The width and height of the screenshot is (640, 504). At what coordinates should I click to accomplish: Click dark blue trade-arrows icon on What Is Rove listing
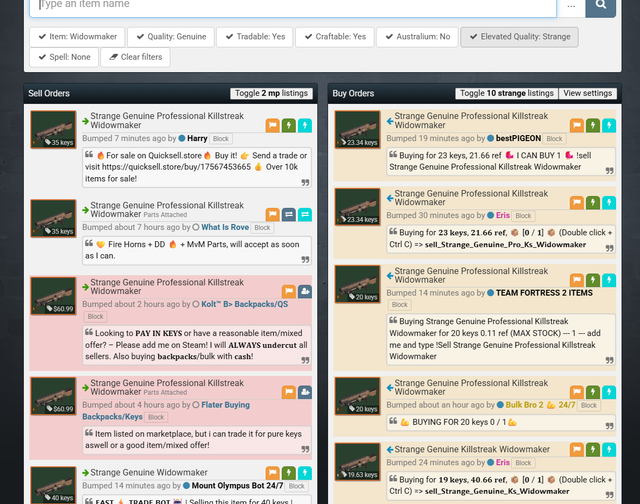coord(289,214)
